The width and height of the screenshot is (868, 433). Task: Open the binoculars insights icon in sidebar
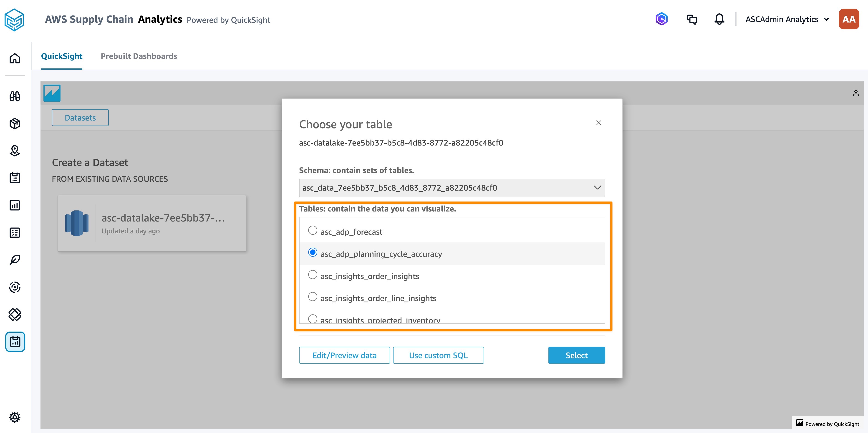(15, 96)
